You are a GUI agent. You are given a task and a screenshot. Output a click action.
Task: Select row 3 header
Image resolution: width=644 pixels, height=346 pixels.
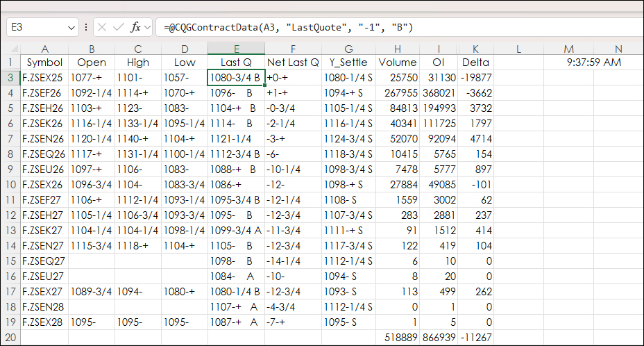click(10, 77)
